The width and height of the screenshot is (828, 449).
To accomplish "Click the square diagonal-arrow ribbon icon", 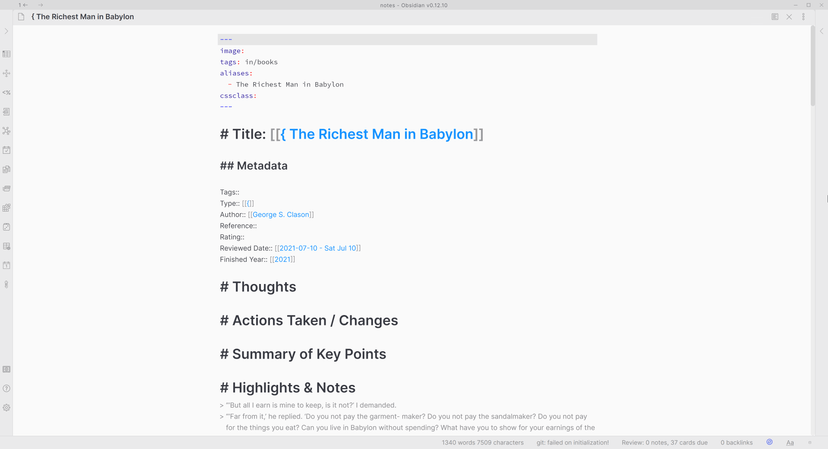I will (6, 227).
